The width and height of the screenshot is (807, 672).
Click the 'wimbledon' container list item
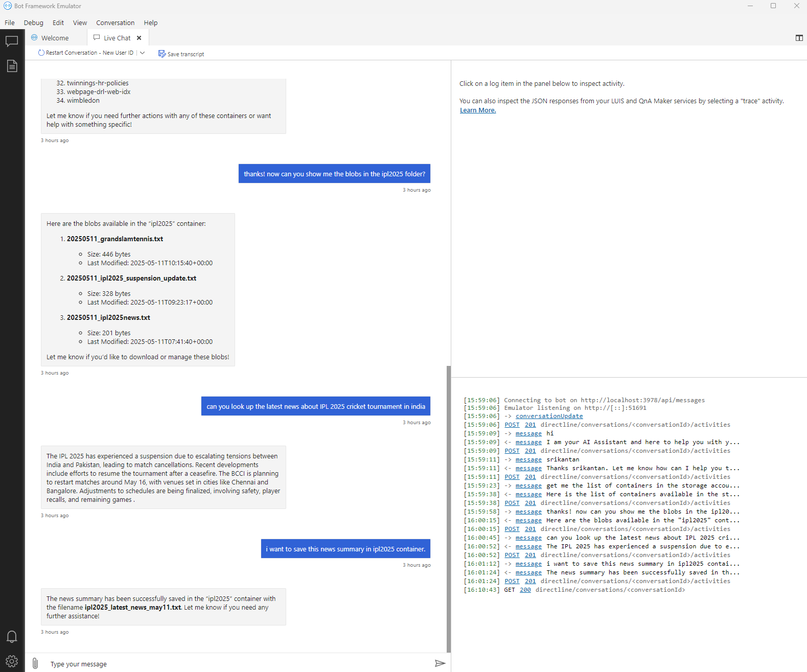[83, 100]
